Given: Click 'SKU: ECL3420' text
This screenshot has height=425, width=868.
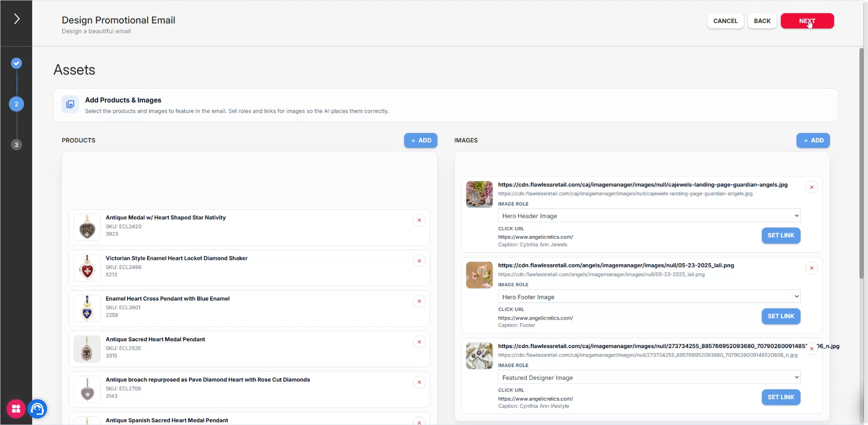Looking at the screenshot, I should (x=123, y=227).
